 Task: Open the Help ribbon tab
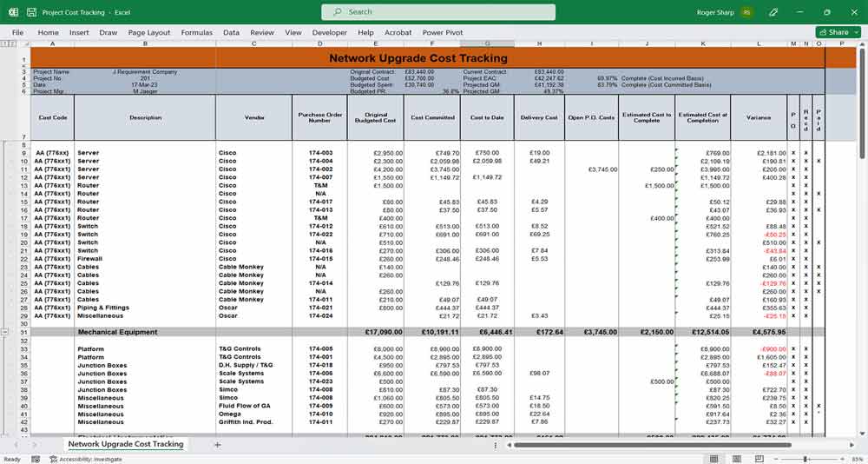pyautogui.click(x=366, y=33)
